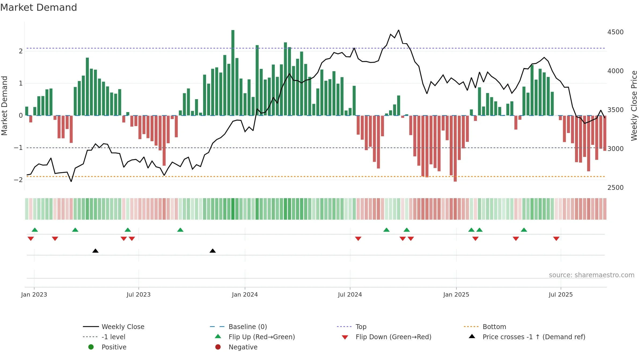Image resolution: width=644 pixels, height=362 pixels.
Task: Select the green flip-up triangle near March 2023
Action: point(75,230)
